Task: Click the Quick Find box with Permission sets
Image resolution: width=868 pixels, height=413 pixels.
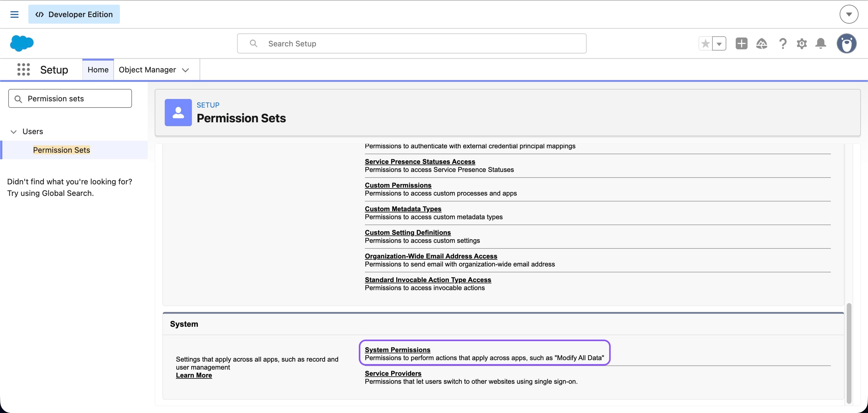Action: (x=70, y=98)
